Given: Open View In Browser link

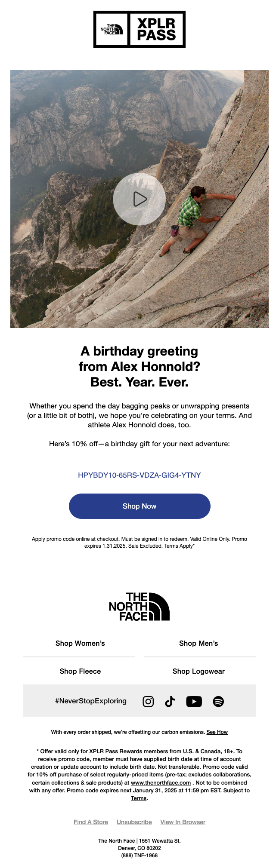Looking at the screenshot, I should [x=183, y=822].
